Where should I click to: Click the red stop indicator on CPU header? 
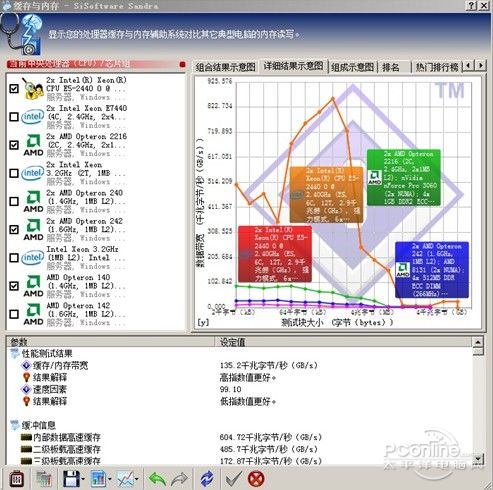coord(182,64)
